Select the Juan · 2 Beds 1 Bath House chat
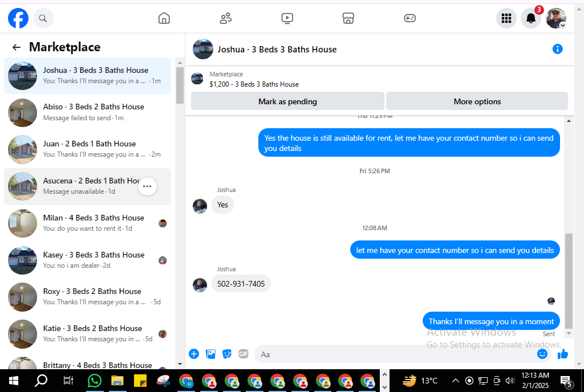Screen dimensions: 584x392 tap(87, 149)
